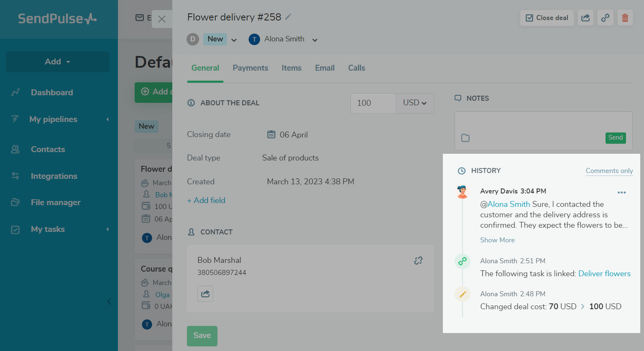Delete the deal with trash icon

[x=625, y=18]
